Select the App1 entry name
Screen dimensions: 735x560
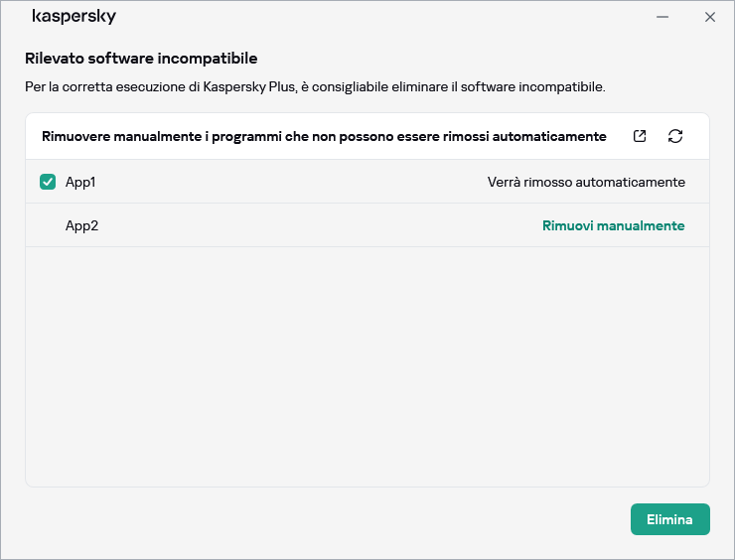tap(80, 182)
